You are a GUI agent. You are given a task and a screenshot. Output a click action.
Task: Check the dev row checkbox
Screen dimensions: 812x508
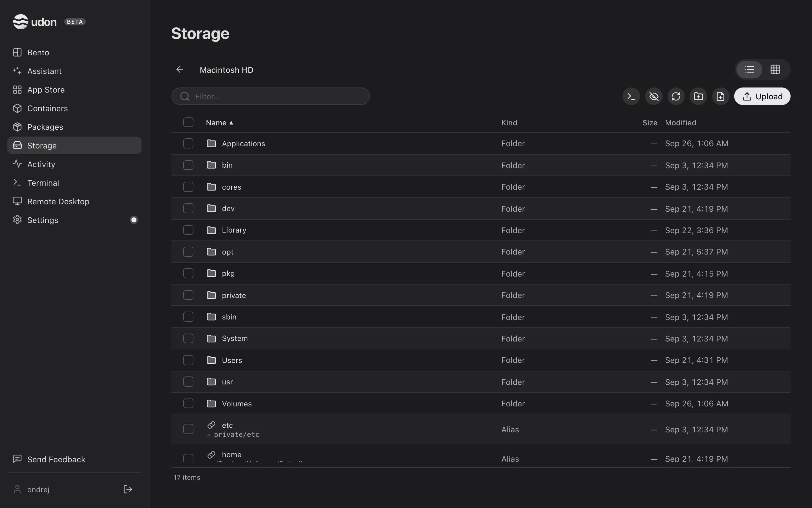(x=188, y=208)
